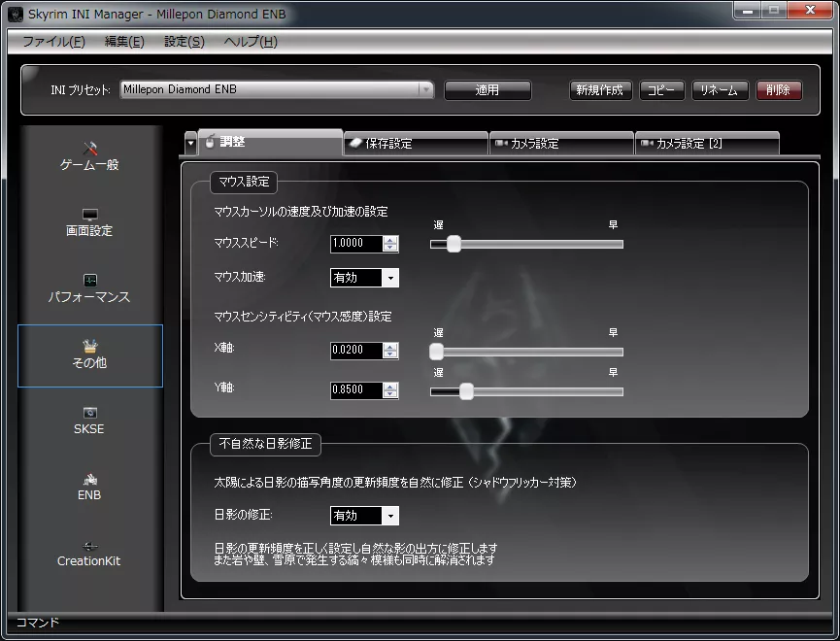Minimize the Skyrim INI Manager window
The height and width of the screenshot is (641, 840).
pyautogui.click(x=748, y=11)
